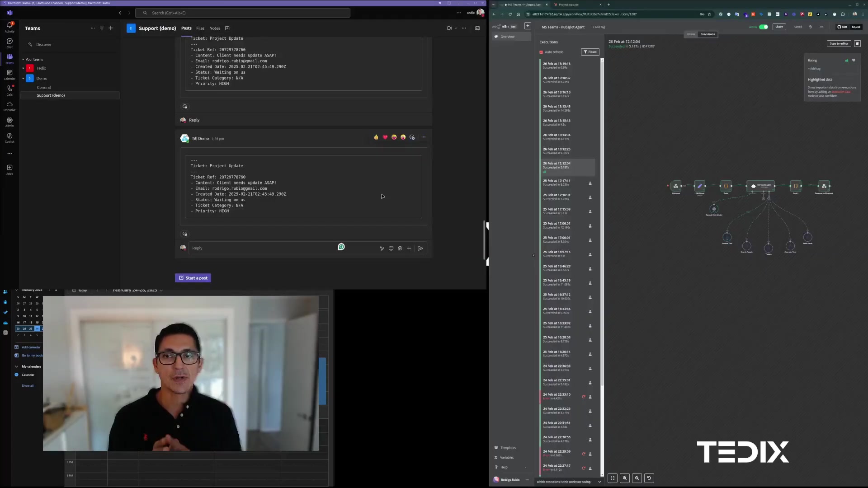Open Admin app in Teams sidebar
This screenshot has height=488, width=868.
pyautogui.click(x=9, y=122)
